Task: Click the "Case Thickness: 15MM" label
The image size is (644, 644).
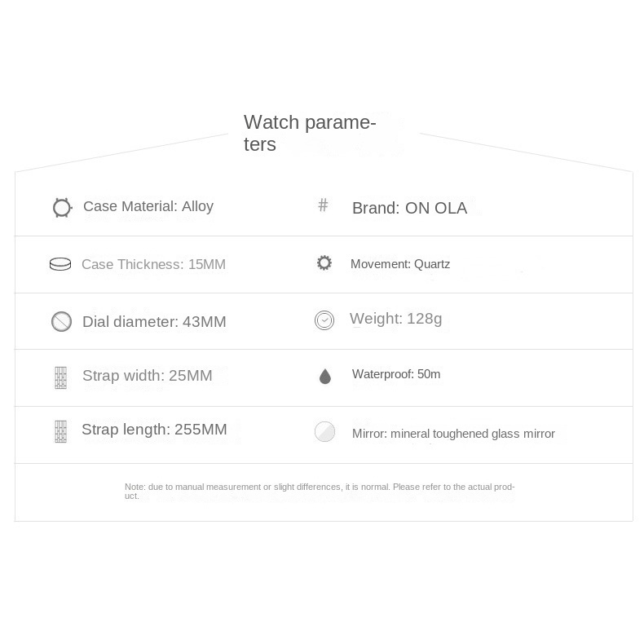Action: click(x=153, y=264)
